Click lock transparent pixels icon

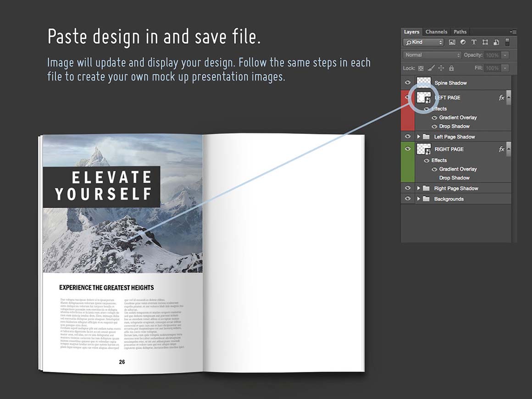point(421,68)
